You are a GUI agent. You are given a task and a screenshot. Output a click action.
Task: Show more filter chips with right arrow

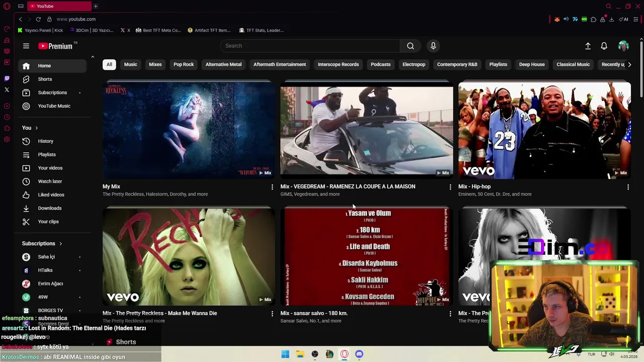pos(629,64)
